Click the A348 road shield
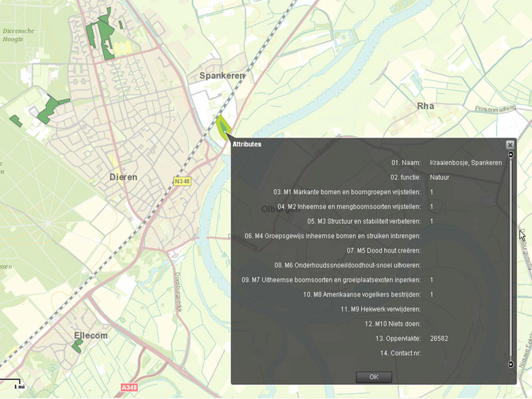Viewport: 532px width, 399px height. (x=128, y=387)
